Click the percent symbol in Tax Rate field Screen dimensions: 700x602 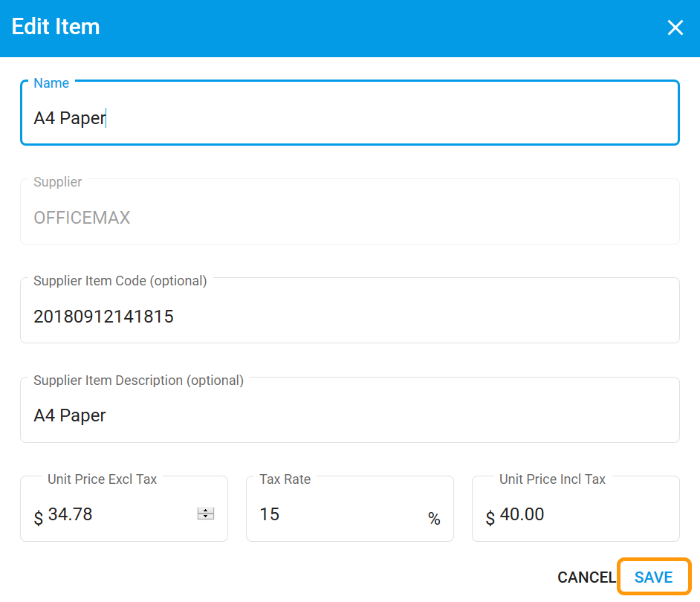434,519
